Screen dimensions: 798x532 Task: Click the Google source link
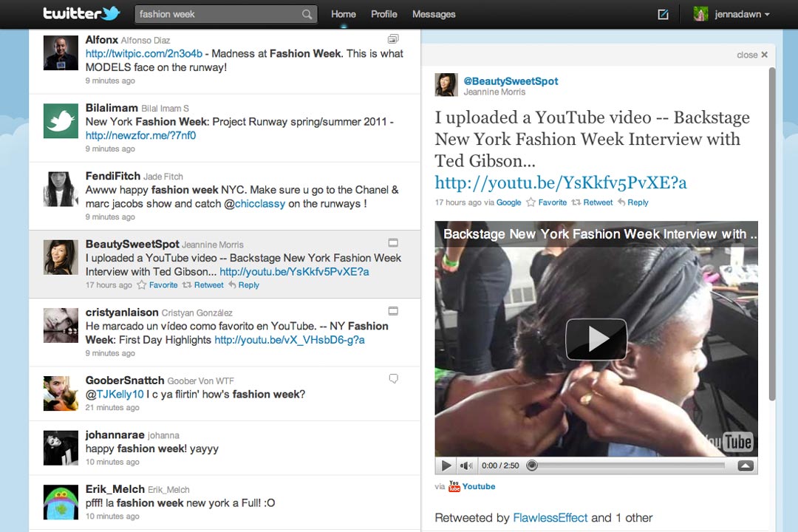509,202
